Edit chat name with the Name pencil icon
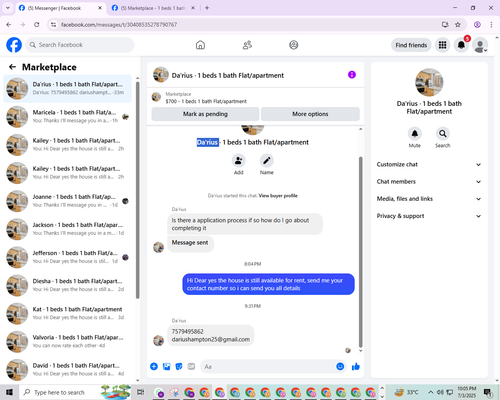The height and width of the screenshot is (400, 500). tap(267, 161)
